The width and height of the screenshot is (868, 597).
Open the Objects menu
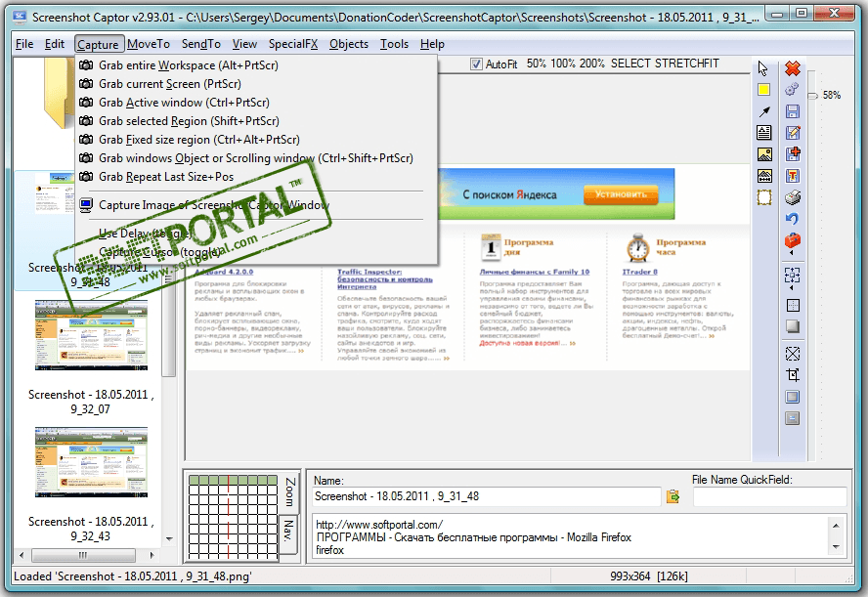click(349, 44)
